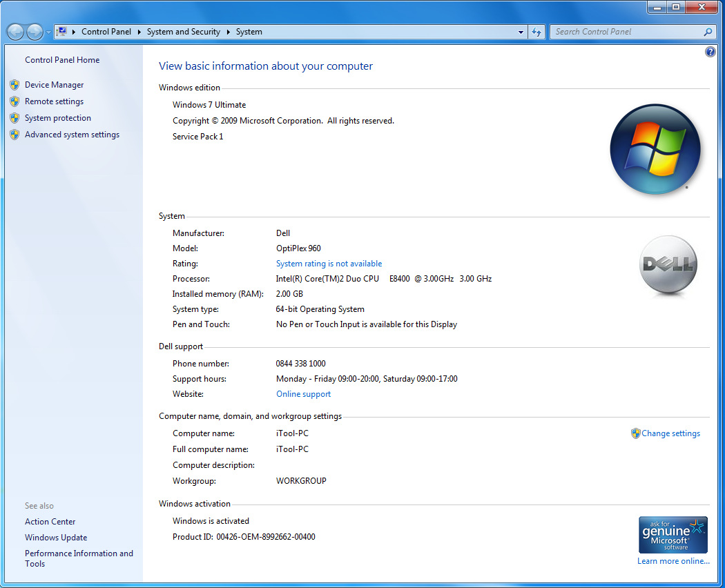Click the WORKGROUP value
Screen dimensions: 725x588
tap(301, 481)
